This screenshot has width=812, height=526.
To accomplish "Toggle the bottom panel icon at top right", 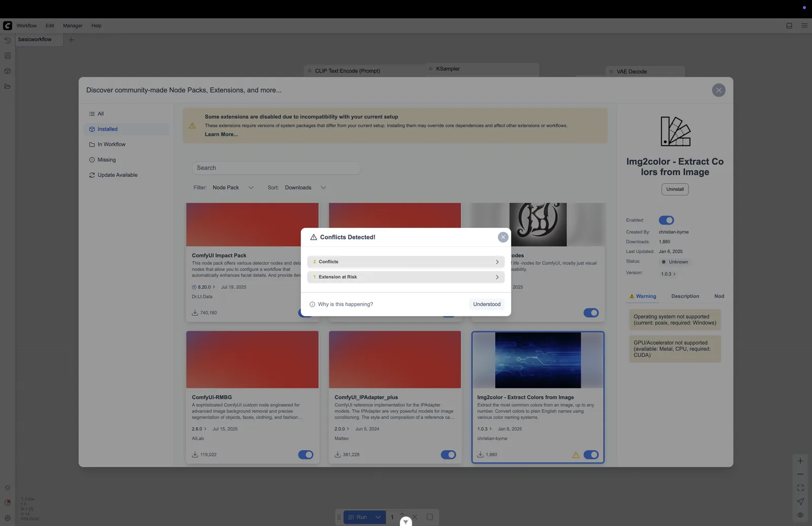I will click(x=789, y=25).
